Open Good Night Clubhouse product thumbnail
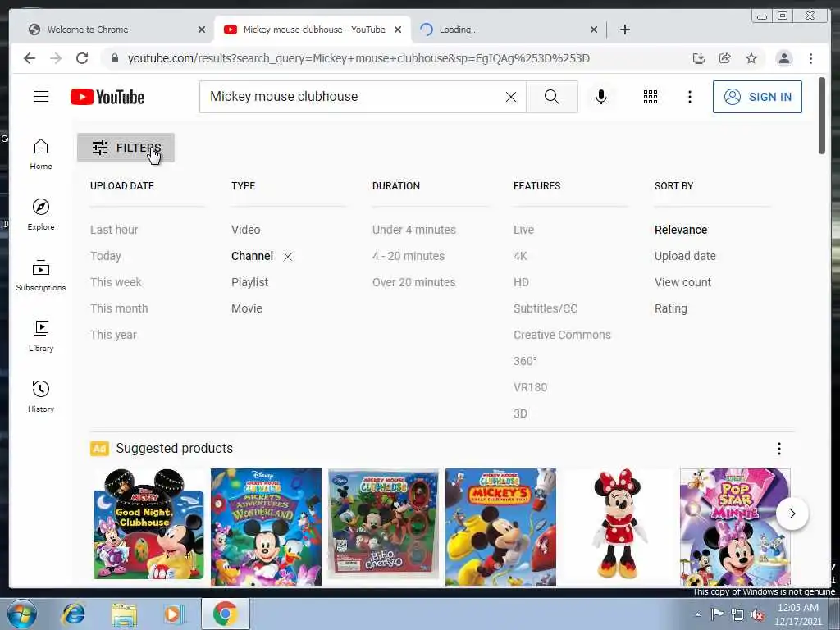 point(148,524)
